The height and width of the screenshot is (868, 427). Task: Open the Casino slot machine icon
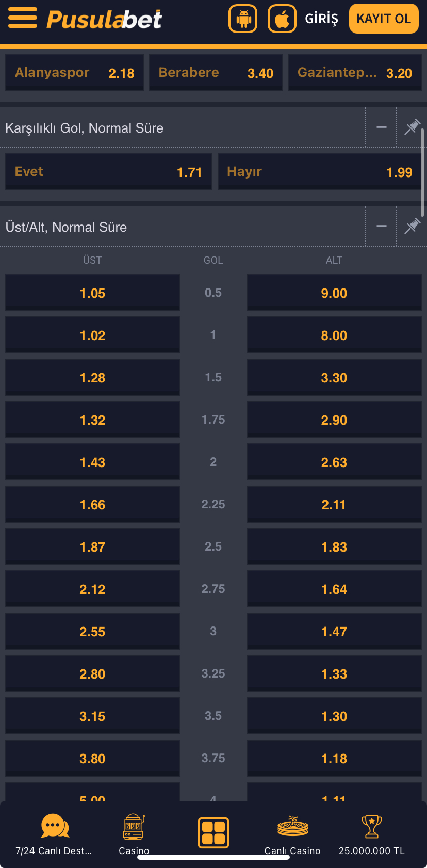(x=134, y=826)
